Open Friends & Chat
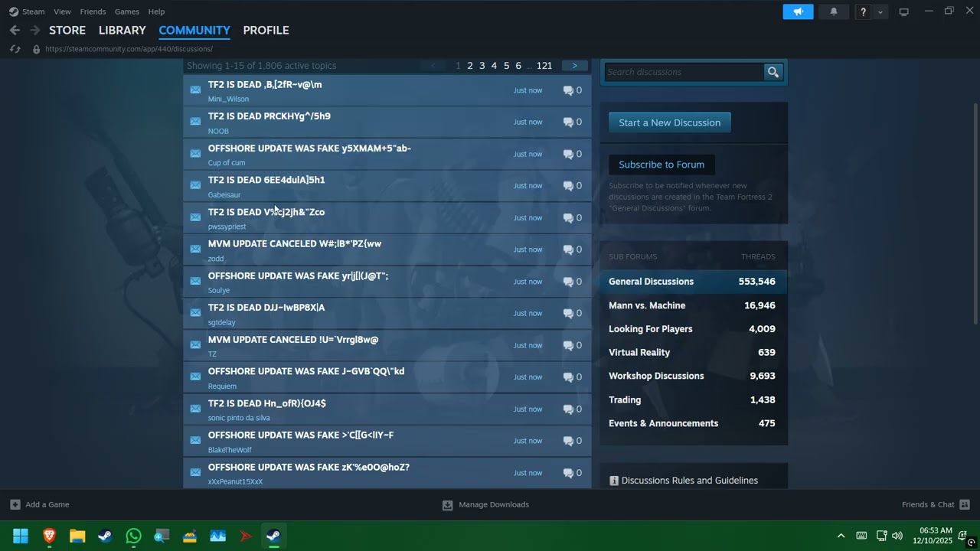 pyautogui.click(x=936, y=504)
